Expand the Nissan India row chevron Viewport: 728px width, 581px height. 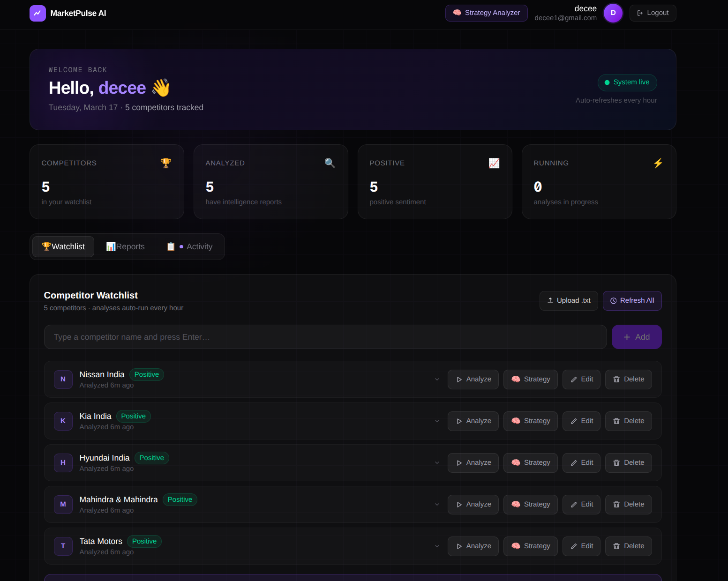coord(437,380)
